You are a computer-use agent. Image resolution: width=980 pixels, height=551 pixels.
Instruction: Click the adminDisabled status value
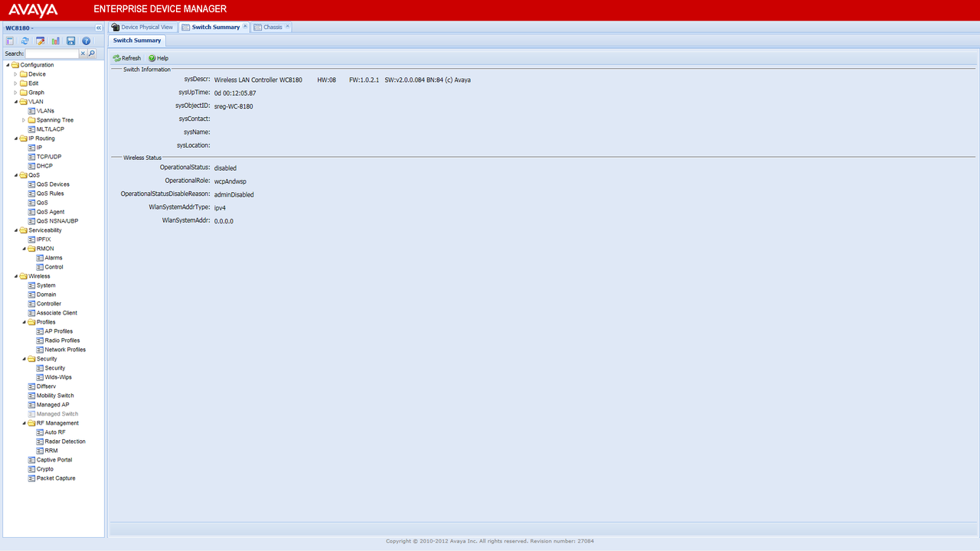click(234, 194)
